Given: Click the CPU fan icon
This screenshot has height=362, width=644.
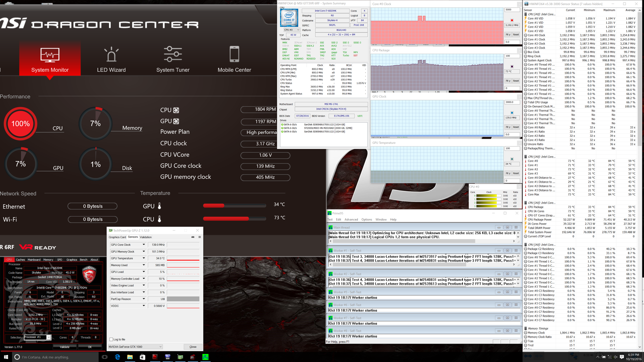Looking at the screenshot, I should [176, 110].
